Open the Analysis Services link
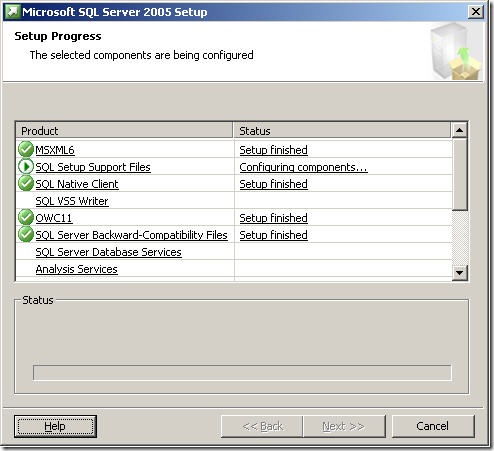Viewport: 494px width, 451px height. coord(77,269)
